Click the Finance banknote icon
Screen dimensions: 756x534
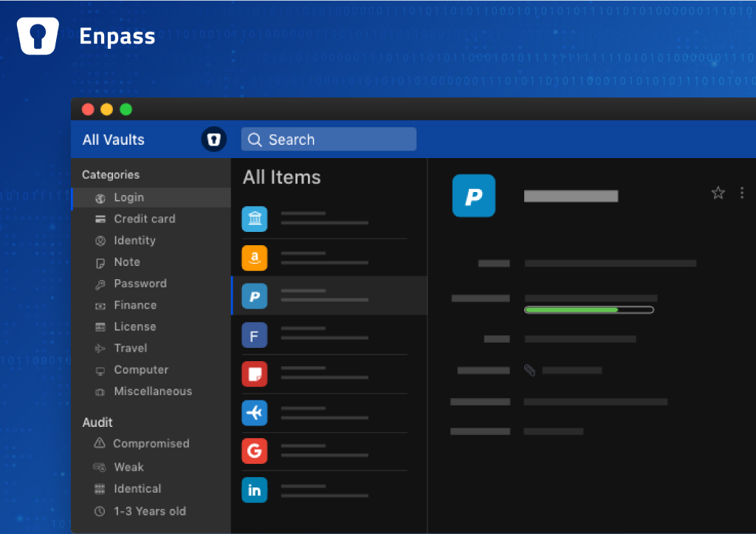pos(100,307)
